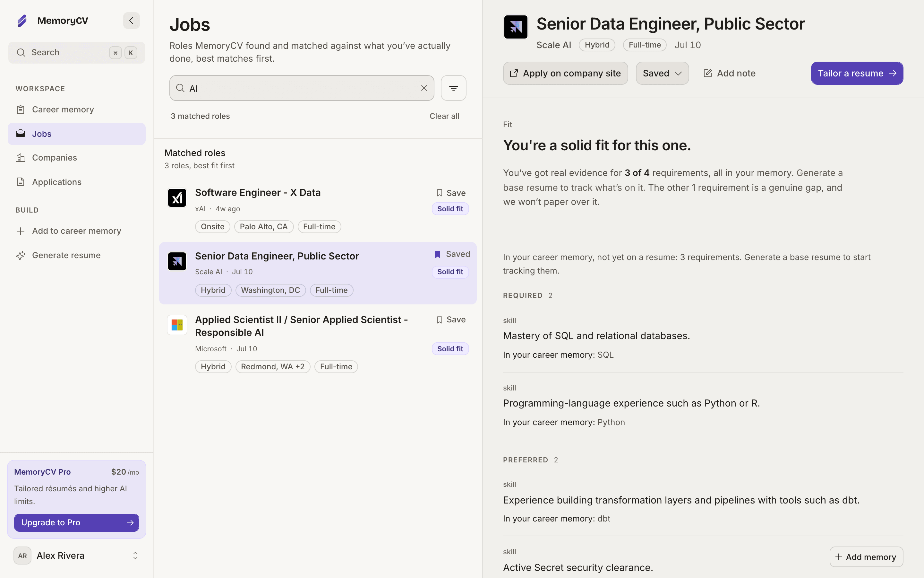Click the sparkle icon beside Generate resume

(21, 255)
